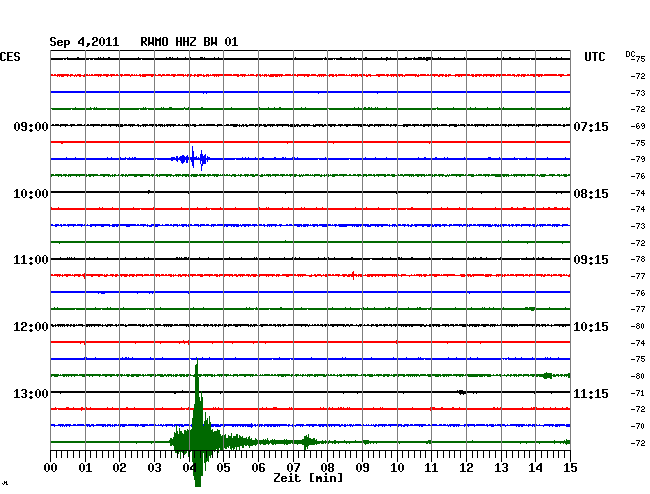Pick minute tick label '13'

[501, 468]
